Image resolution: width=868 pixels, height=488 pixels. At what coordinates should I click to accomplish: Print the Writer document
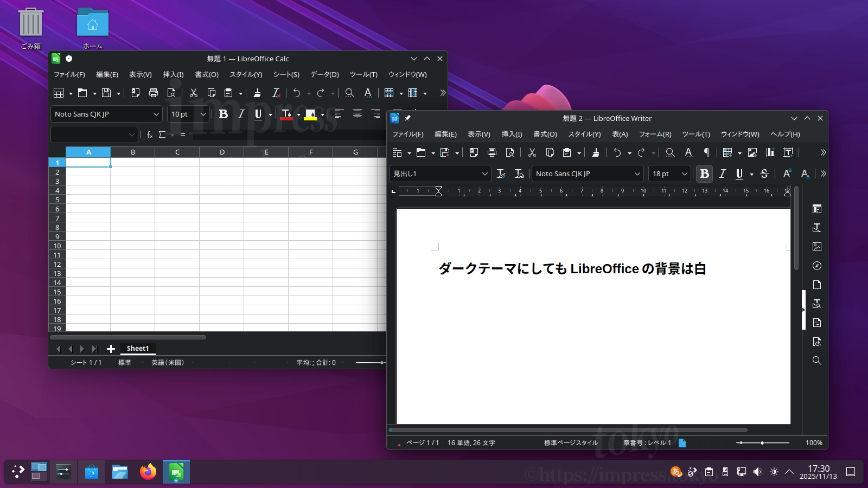(492, 152)
